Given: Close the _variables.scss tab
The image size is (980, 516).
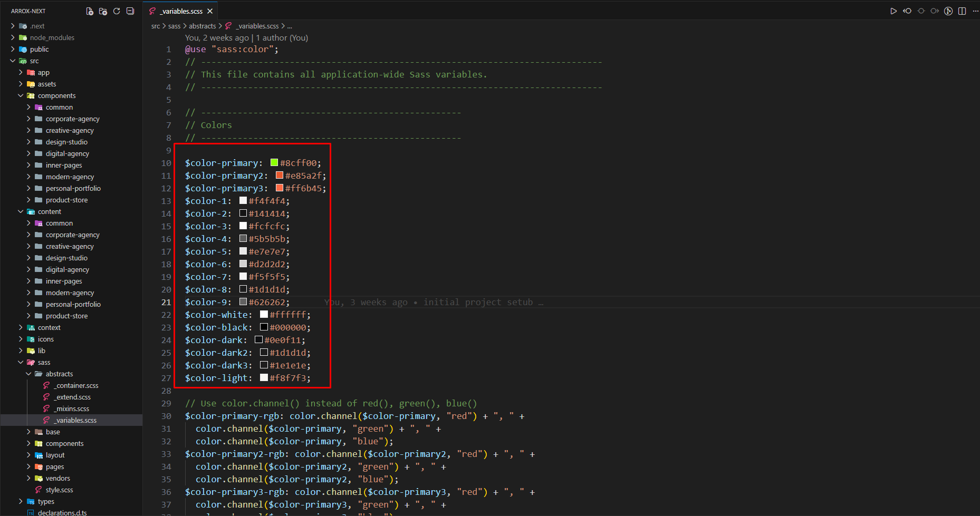Looking at the screenshot, I should point(210,11).
